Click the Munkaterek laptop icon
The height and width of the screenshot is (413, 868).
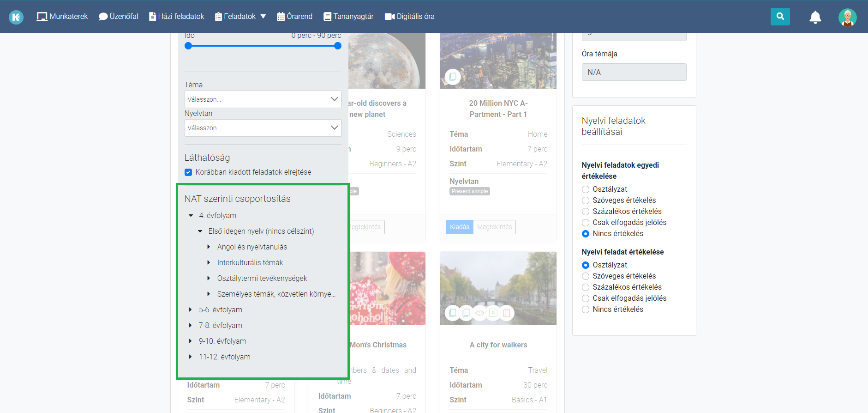click(x=42, y=17)
